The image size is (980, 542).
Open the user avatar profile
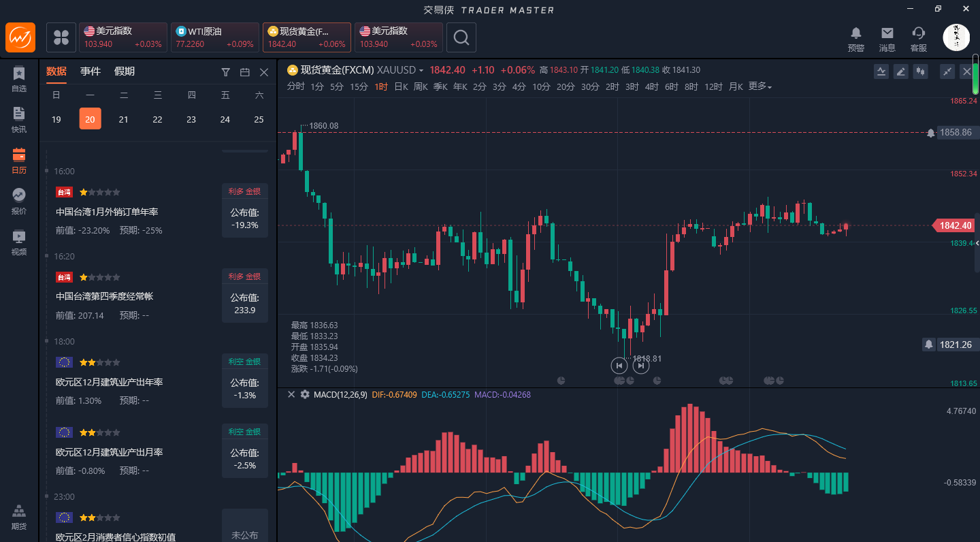tap(956, 37)
